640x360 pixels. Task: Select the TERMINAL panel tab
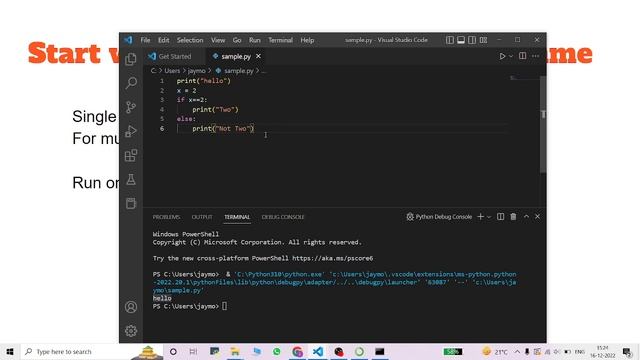tap(237, 217)
